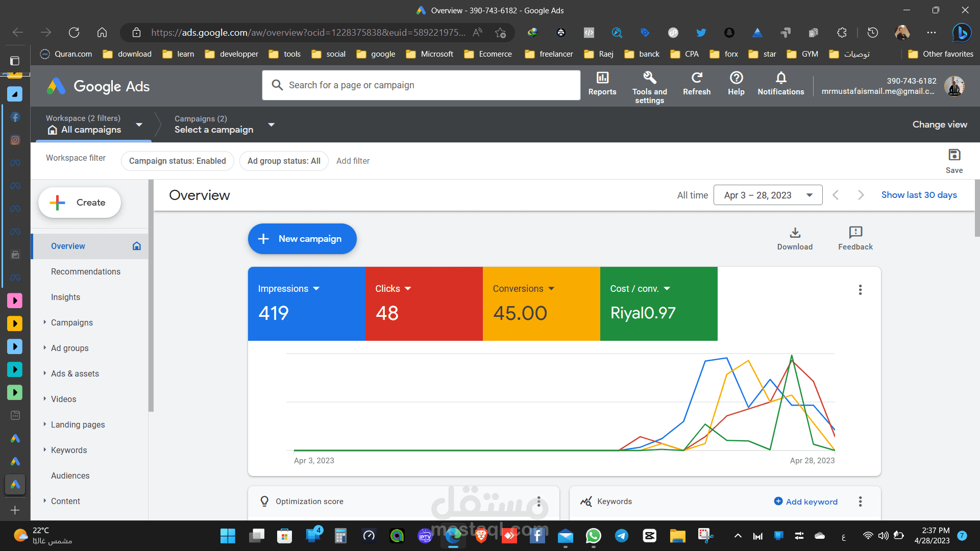Expand the Landing pages sidebar section
The height and width of the screenshot is (551, 980).
(45, 424)
